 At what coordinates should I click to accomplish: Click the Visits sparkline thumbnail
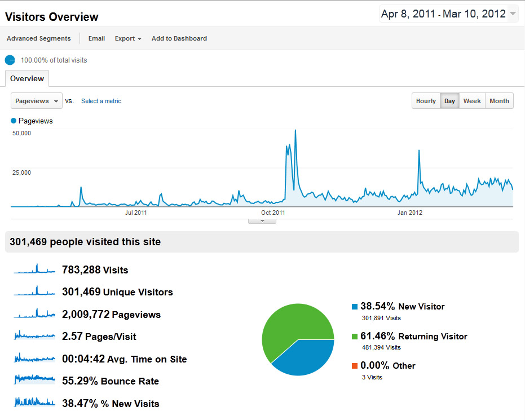[34, 269]
